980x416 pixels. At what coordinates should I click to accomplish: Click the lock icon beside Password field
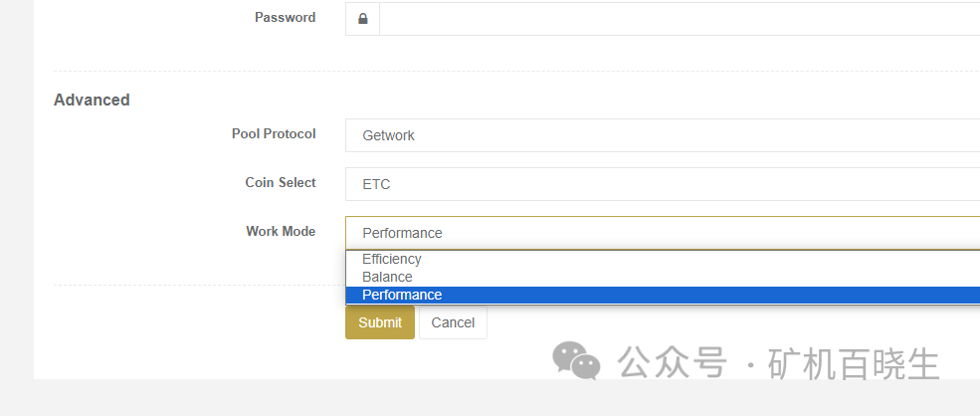pyautogui.click(x=362, y=19)
